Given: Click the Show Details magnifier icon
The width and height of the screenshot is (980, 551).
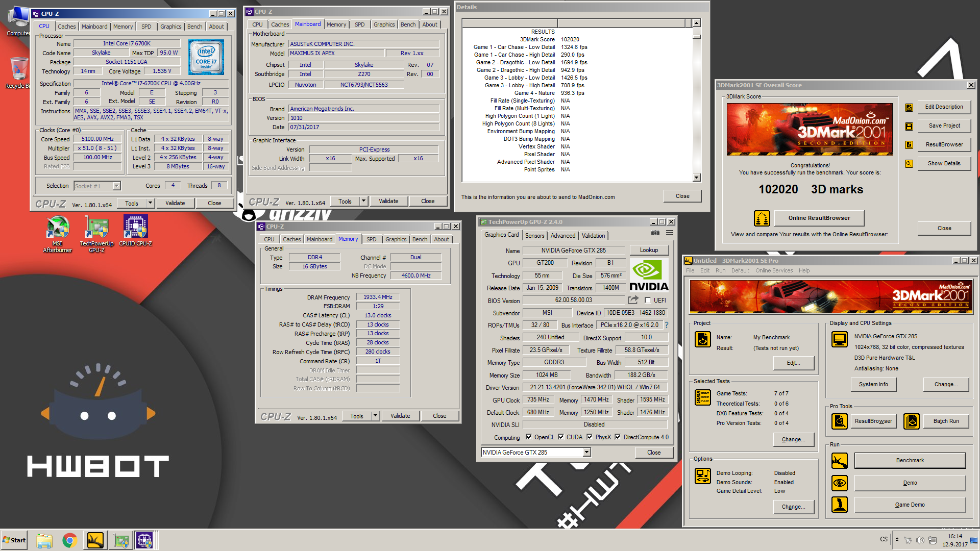Looking at the screenshot, I should coord(909,164).
